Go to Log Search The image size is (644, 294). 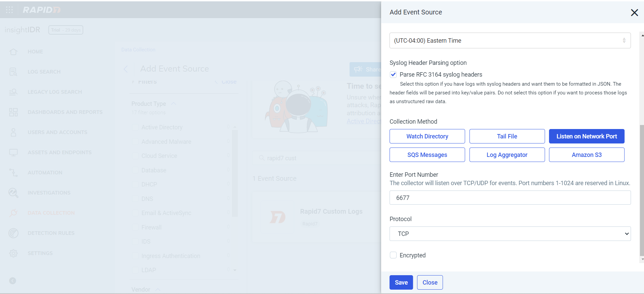(44, 72)
